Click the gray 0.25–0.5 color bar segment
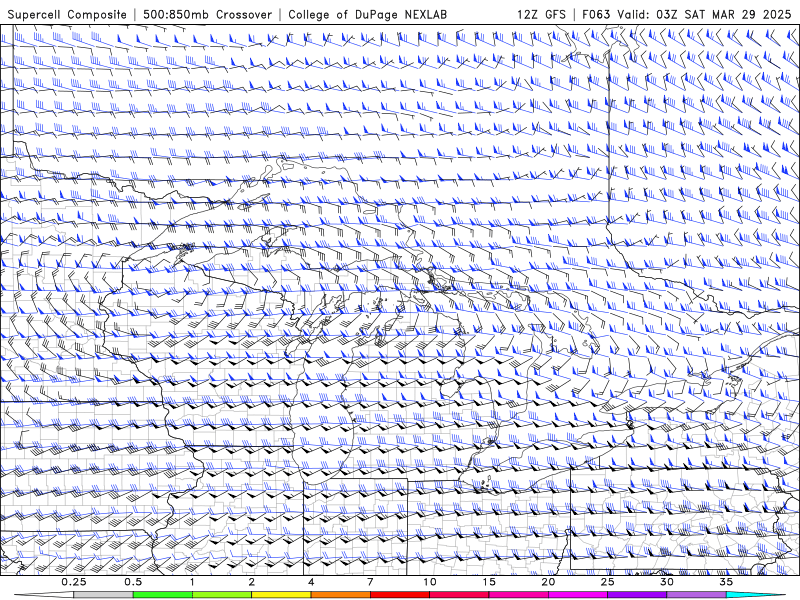Viewport: 800px width, 600px height. click(104, 595)
